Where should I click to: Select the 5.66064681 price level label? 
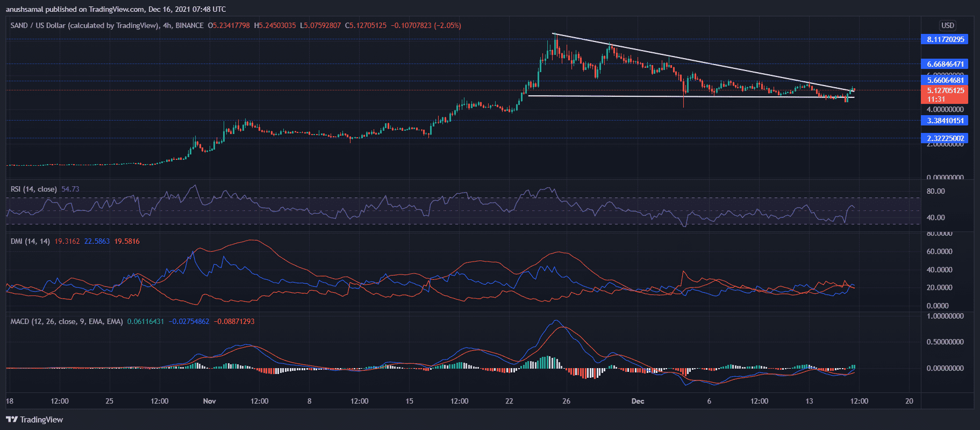pos(945,80)
